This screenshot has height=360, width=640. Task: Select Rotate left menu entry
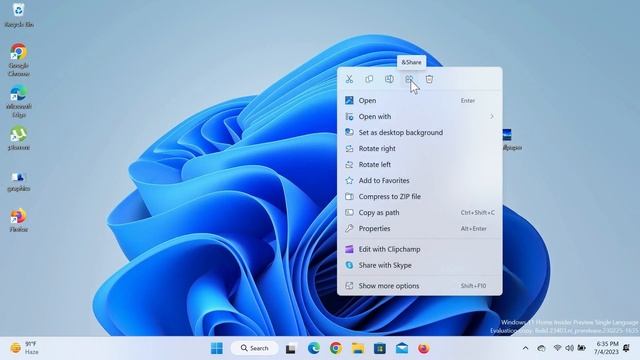point(420,164)
